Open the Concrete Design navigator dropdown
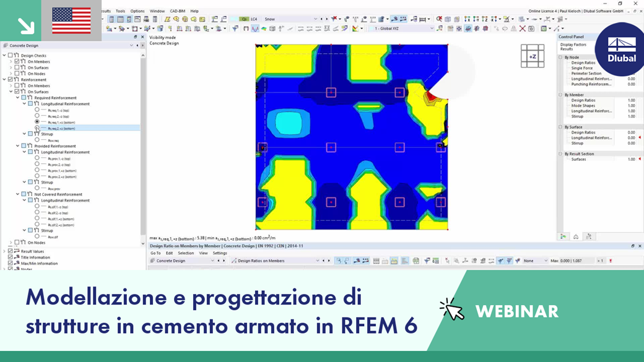The image size is (644, 362). [x=131, y=46]
